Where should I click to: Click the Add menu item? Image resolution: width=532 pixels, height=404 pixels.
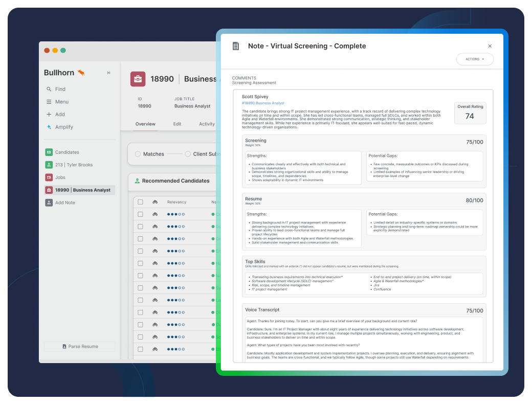(60, 115)
